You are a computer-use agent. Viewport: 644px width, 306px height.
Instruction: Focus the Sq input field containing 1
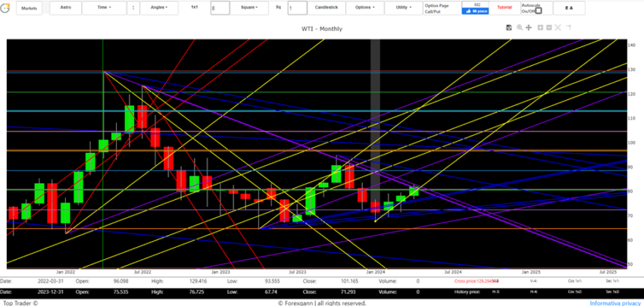pyautogui.click(x=297, y=8)
